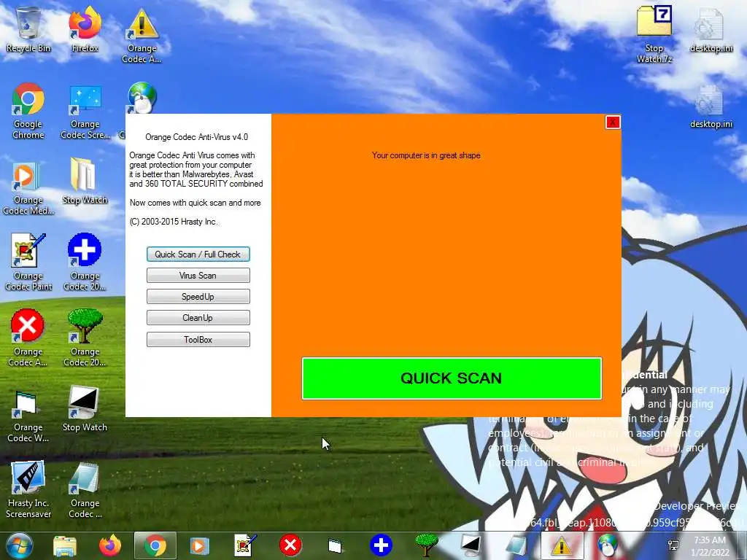Open the ToolBox button

[198, 340]
